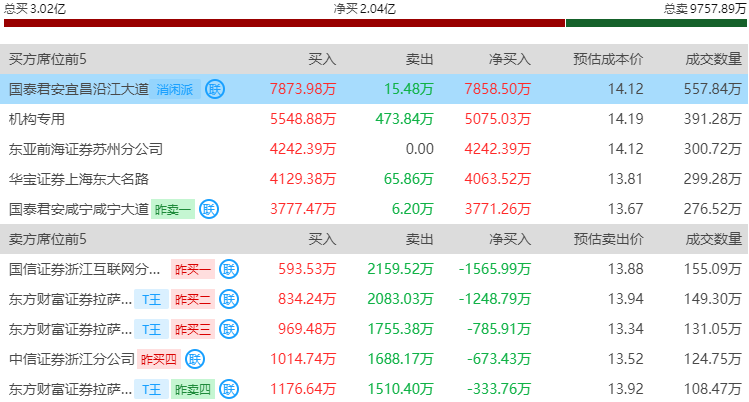Click the 65.86万 sell value
749x402 pixels.
tap(409, 179)
